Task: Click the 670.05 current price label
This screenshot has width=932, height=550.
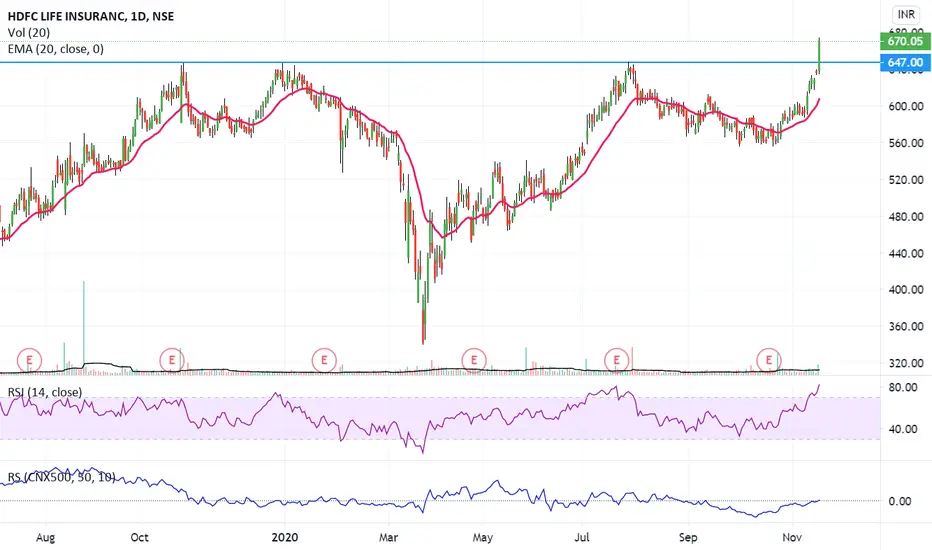Action: point(905,41)
